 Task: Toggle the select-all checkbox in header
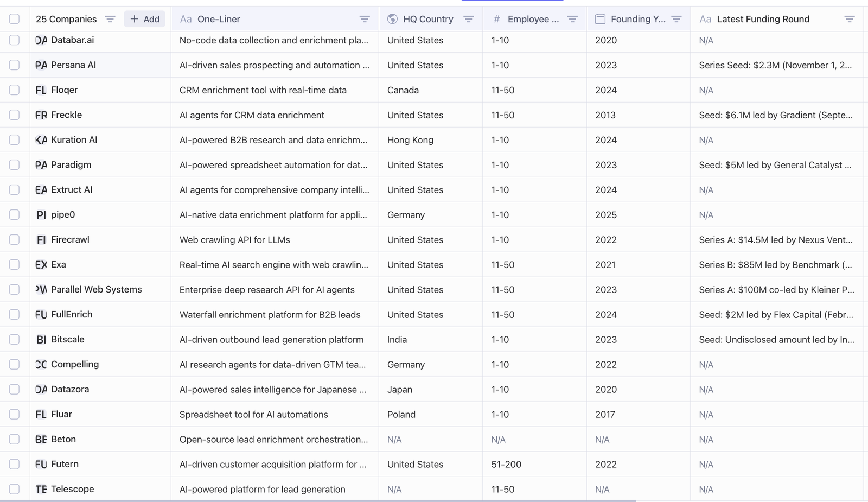coord(14,19)
